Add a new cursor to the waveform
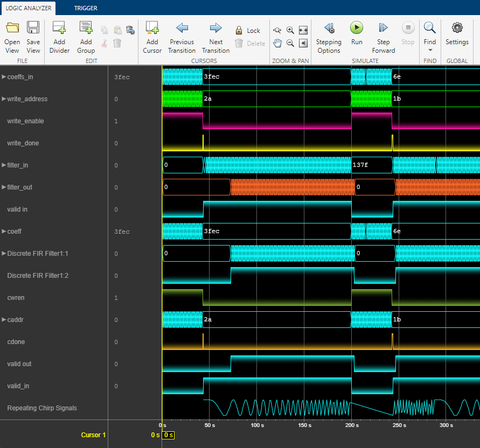Screen dimensions: 480x448 pyautogui.click(x=152, y=28)
